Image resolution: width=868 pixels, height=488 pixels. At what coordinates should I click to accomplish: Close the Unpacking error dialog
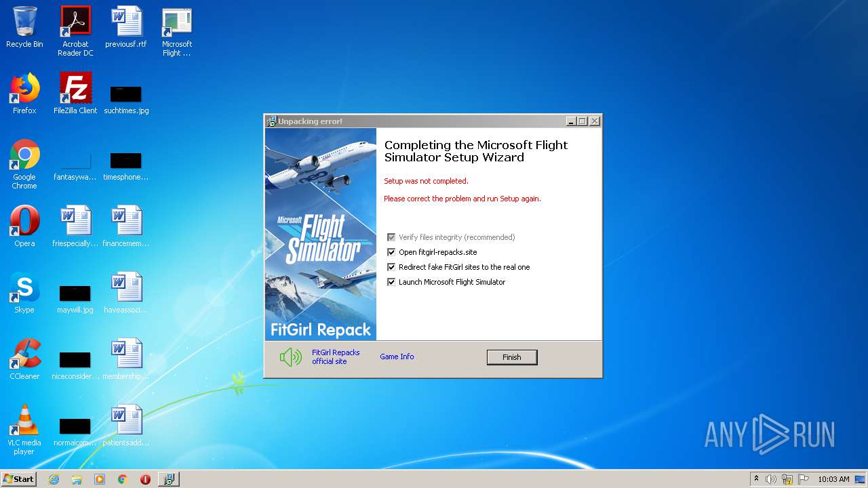pos(594,121)
